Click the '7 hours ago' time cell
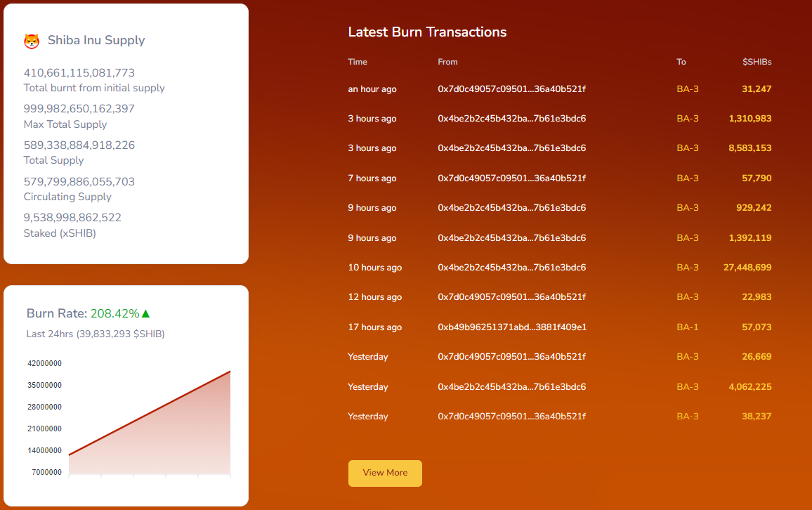812x510 pixels. point(372,178)
